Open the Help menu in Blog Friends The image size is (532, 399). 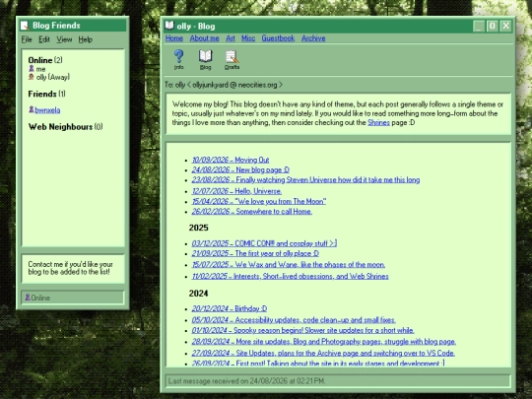point(85,39)
